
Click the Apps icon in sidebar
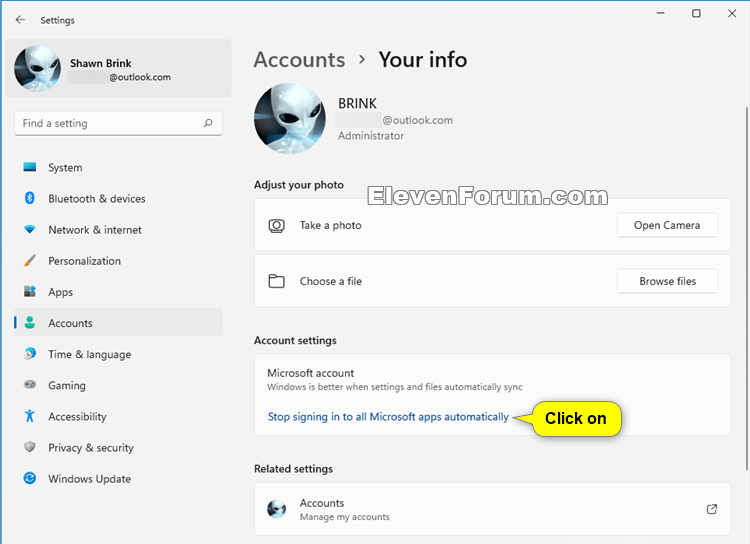pyautogui.click(x=30, y=291)
